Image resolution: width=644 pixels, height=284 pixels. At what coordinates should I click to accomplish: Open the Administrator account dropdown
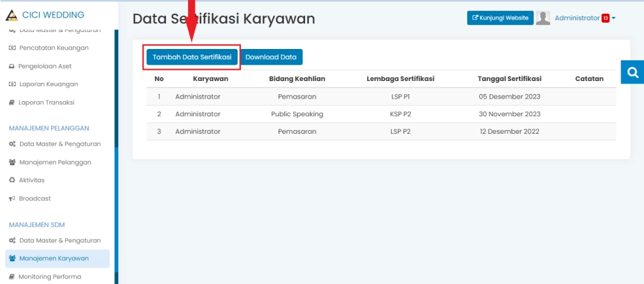coord(584,18)
